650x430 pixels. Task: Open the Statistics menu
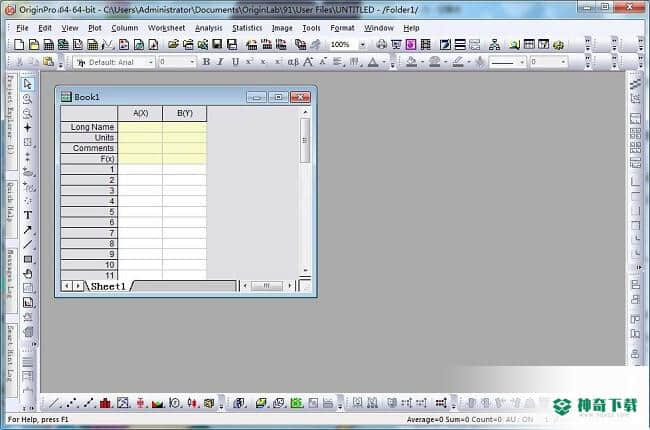[247, 28]
